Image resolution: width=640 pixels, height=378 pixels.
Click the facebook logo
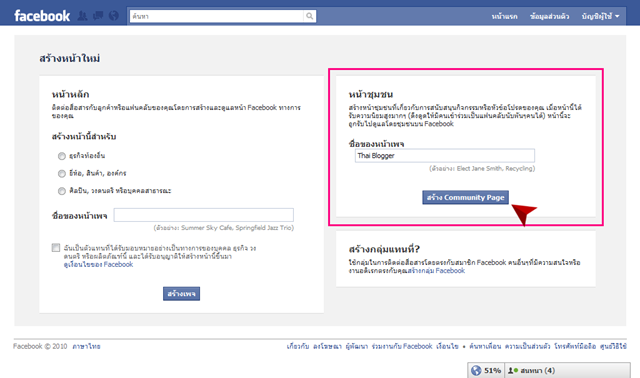tap(42, 16)
